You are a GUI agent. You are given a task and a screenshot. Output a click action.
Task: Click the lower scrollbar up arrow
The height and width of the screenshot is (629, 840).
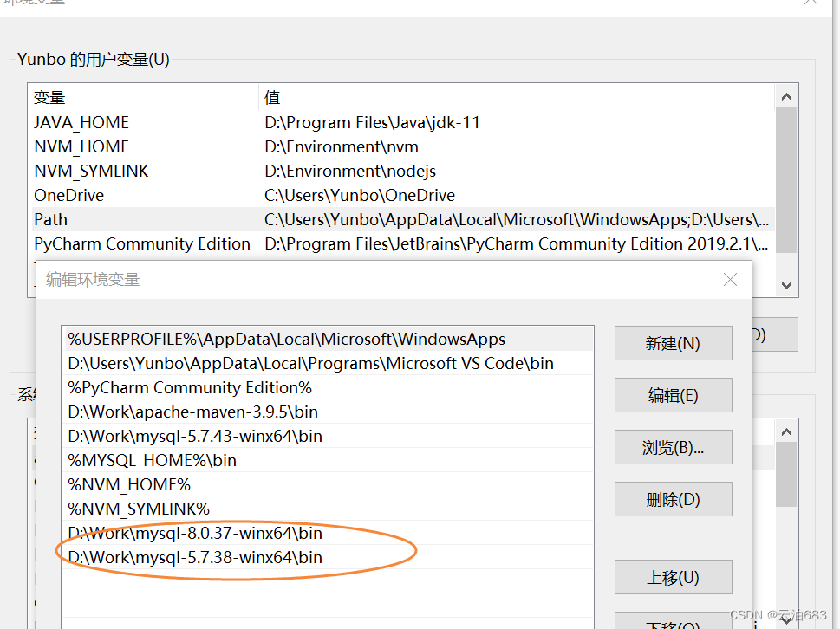pyautogui.click(x=785, y=431)
